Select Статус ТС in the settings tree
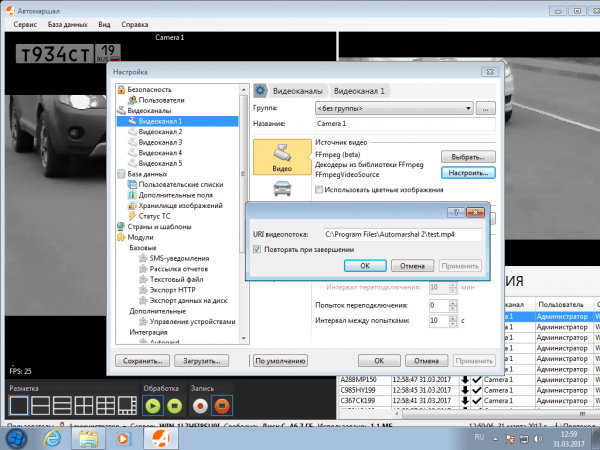The image size is (600, 450). coord(157,215)
